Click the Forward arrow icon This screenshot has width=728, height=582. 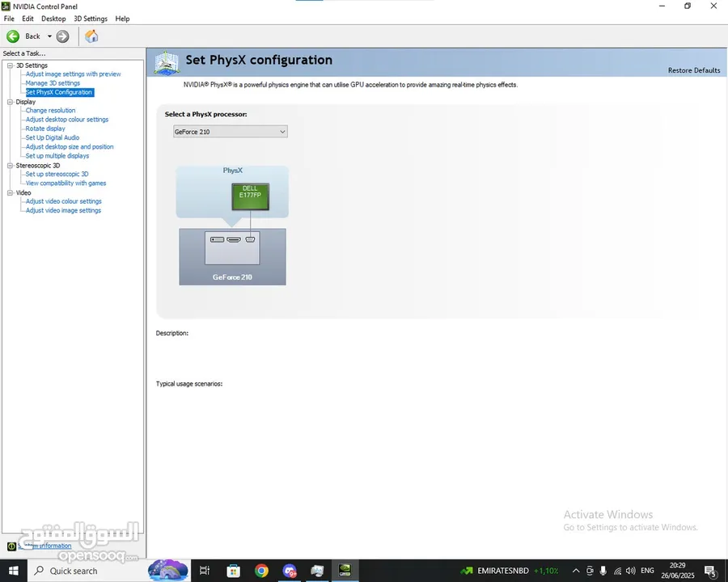tap(62, 36)
